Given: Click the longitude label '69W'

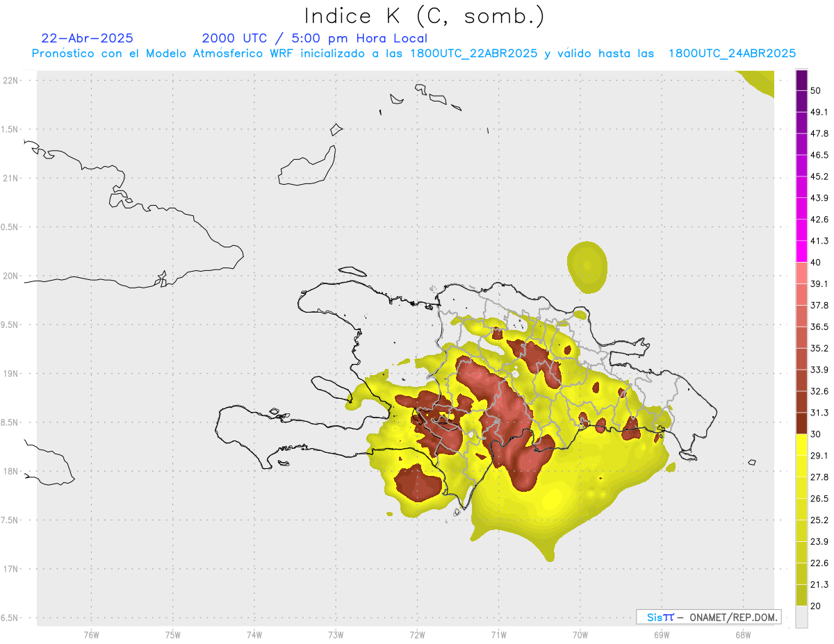Looking at the screenshot, I should click(662, 635).
